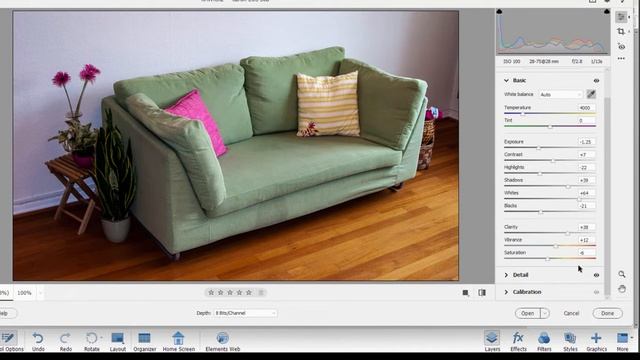Open the Organizer from taskbar

[x=144, y=341]
